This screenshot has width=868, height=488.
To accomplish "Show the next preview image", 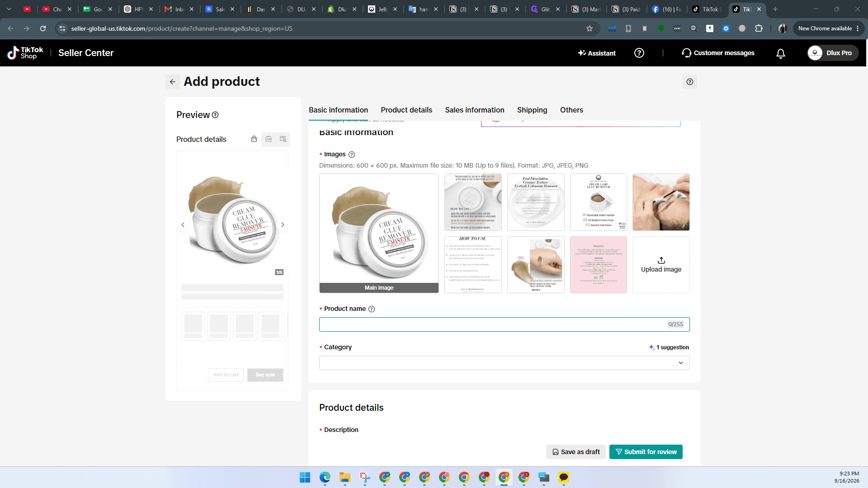I will point(283,225).
